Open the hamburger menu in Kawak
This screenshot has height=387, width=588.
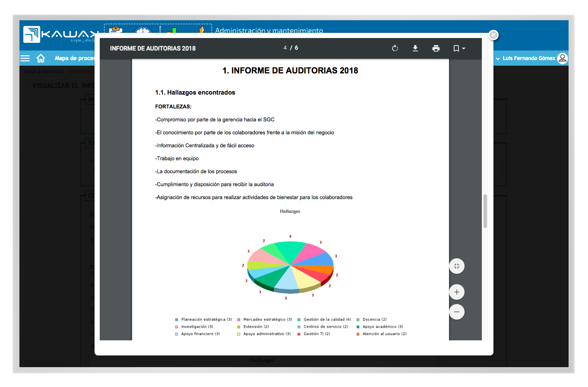(25, 58)
